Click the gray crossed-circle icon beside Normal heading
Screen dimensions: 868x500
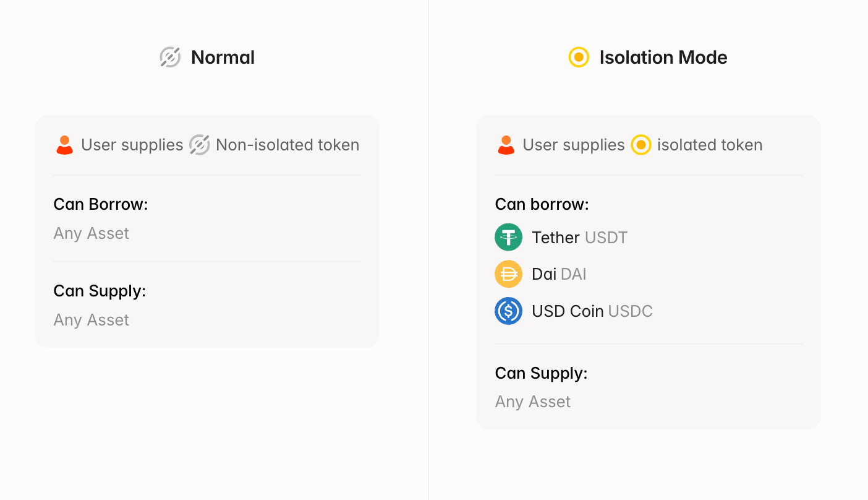coord(170,57)
